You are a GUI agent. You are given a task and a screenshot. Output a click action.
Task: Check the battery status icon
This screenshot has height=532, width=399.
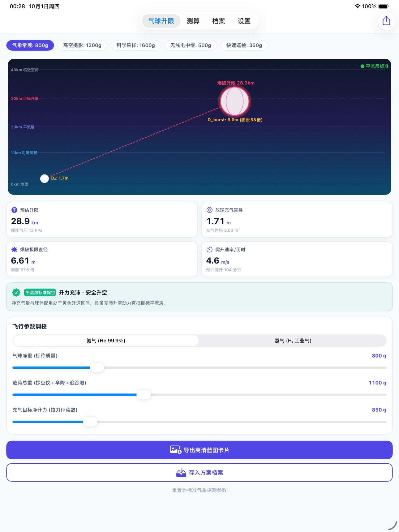[384, 6]
